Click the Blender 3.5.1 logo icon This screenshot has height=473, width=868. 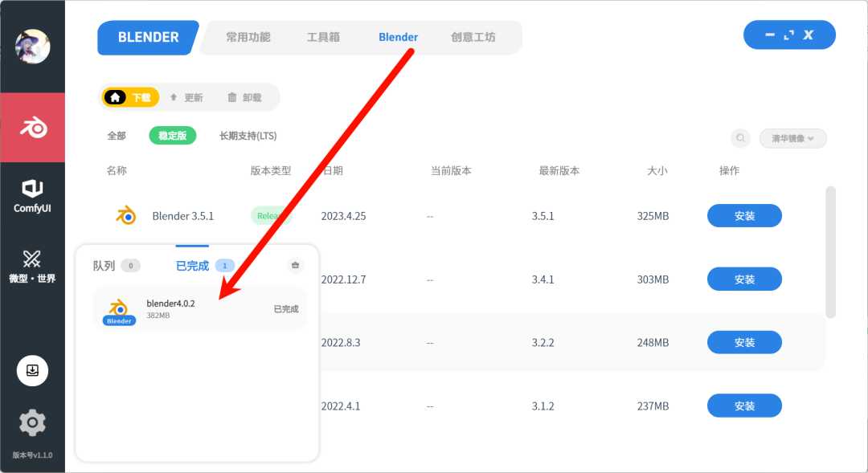(x=126, y=215)
